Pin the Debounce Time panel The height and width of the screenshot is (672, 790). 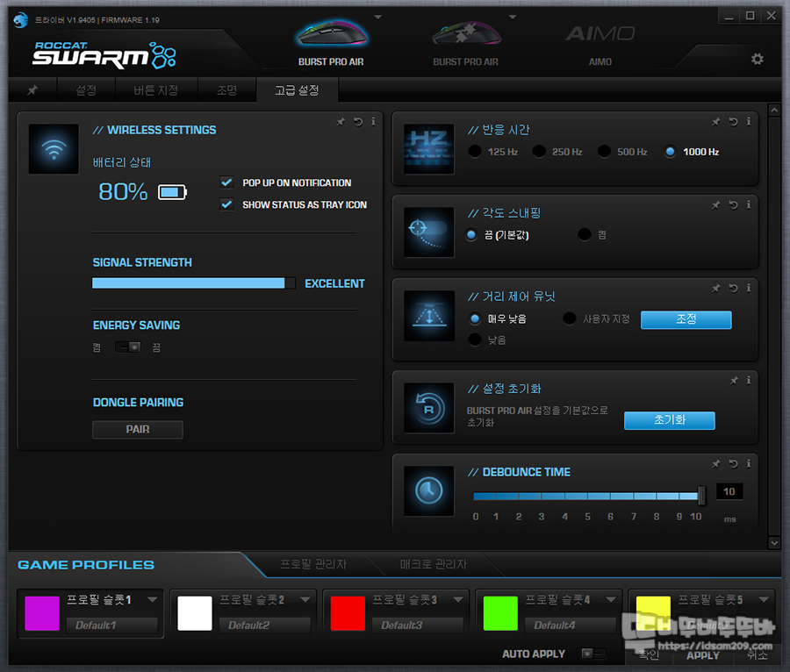tap(716, 464)
